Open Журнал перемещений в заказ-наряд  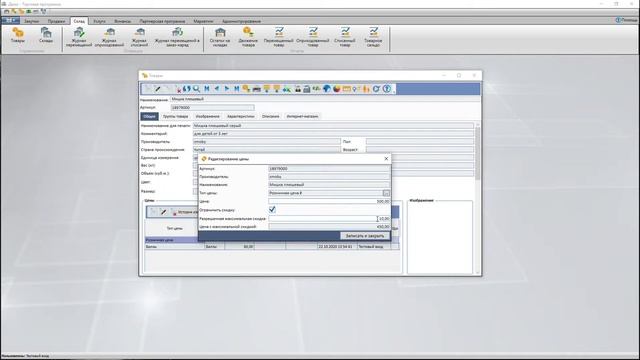click(177, 37)
